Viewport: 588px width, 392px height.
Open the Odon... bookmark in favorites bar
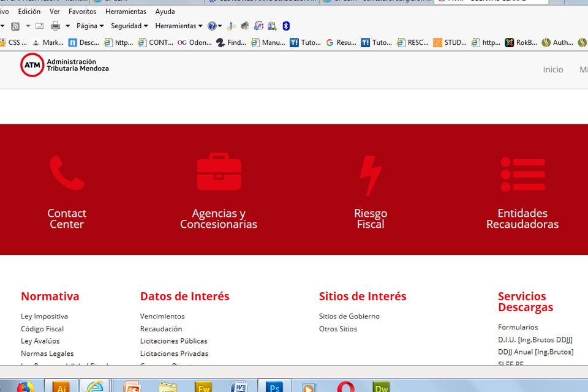coord(195,43)
